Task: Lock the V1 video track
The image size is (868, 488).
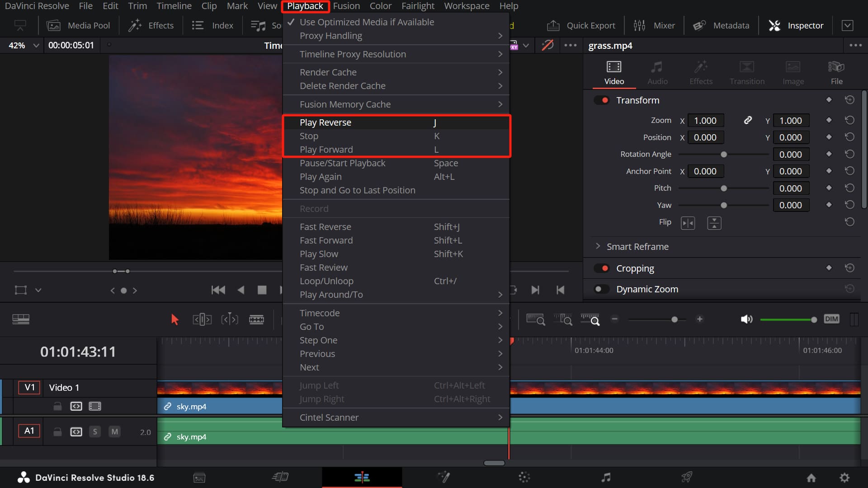Action: pyautogui.click(x=57, y=406)
